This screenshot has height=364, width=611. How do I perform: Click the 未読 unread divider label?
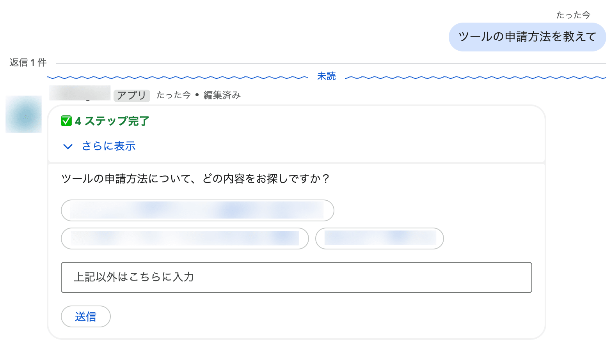coord(327,76)
